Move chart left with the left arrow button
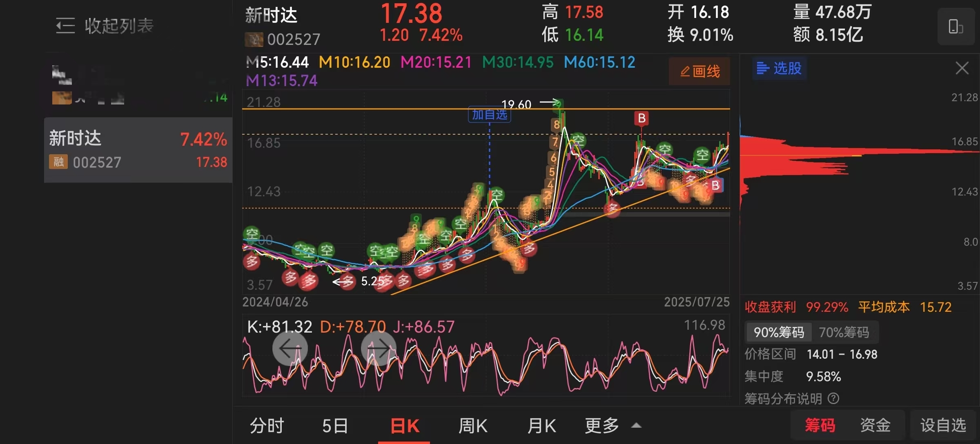Screen dimensions: 980x444 point(290,348)
